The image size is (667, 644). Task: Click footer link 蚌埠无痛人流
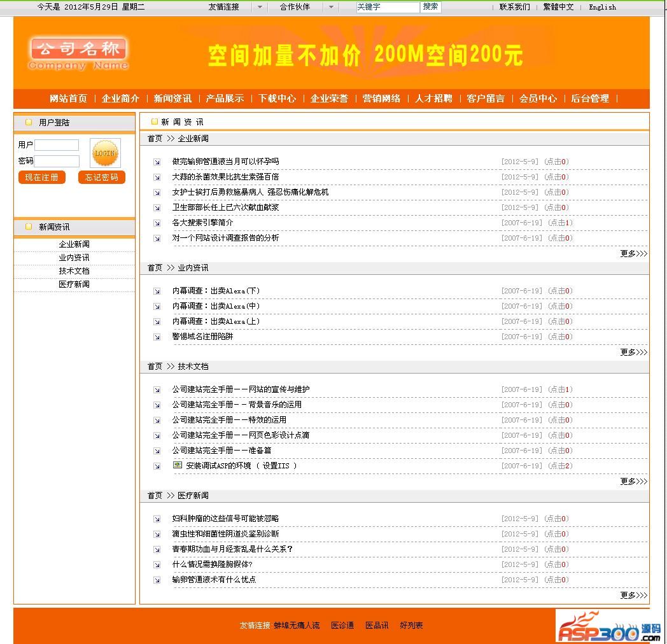click(x=297, y=626)
